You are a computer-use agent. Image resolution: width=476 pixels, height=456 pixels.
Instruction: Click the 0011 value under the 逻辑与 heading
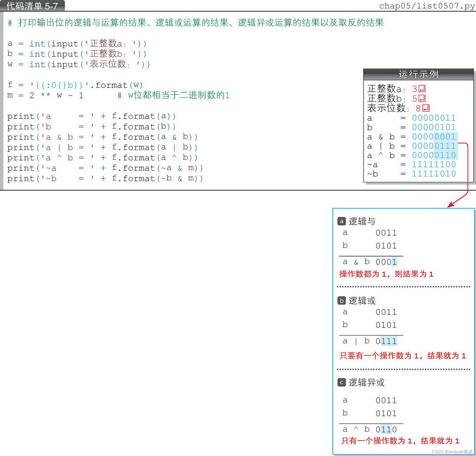tap(386, 233)
